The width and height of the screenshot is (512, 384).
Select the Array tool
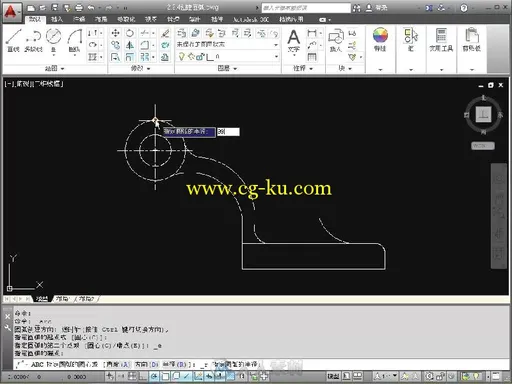145,57
